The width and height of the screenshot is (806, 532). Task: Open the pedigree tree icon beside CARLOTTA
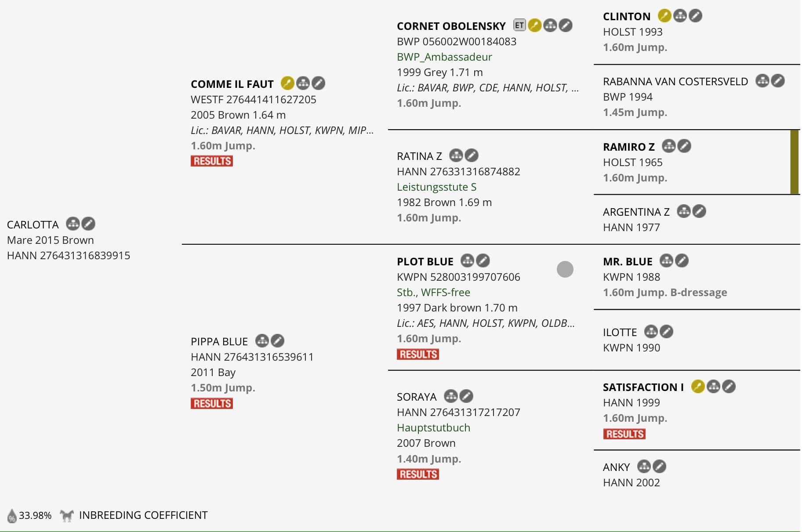coord(73,224)
